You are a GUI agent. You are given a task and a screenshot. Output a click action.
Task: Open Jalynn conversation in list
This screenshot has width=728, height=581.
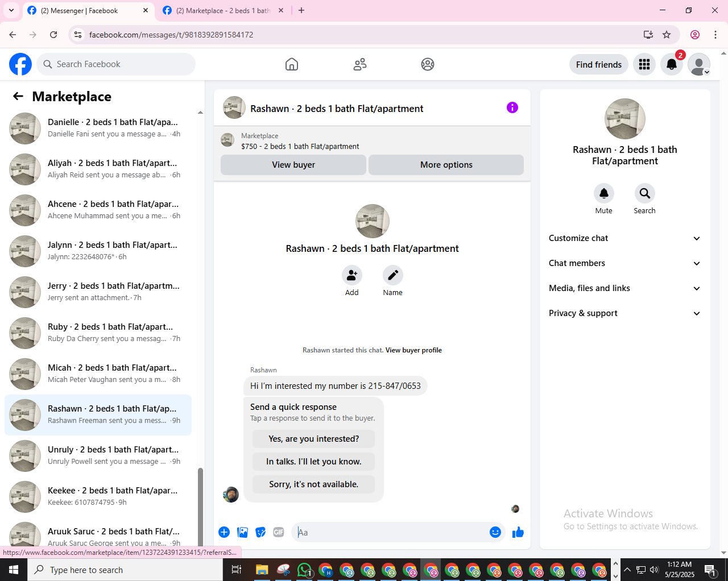pos(98,251)
